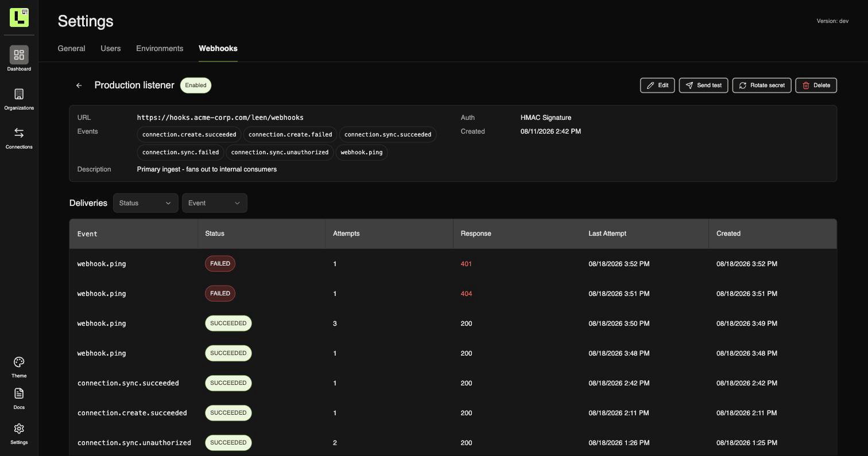The image size is (868, 456).
Task: Open the connection.create.succeeded delivery row
Action: [x=453, y=413]
